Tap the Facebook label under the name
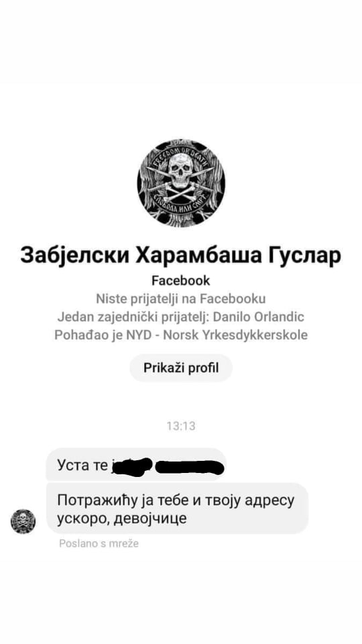The height and width of the screenshot is (644, 362). tap(181, 280)
